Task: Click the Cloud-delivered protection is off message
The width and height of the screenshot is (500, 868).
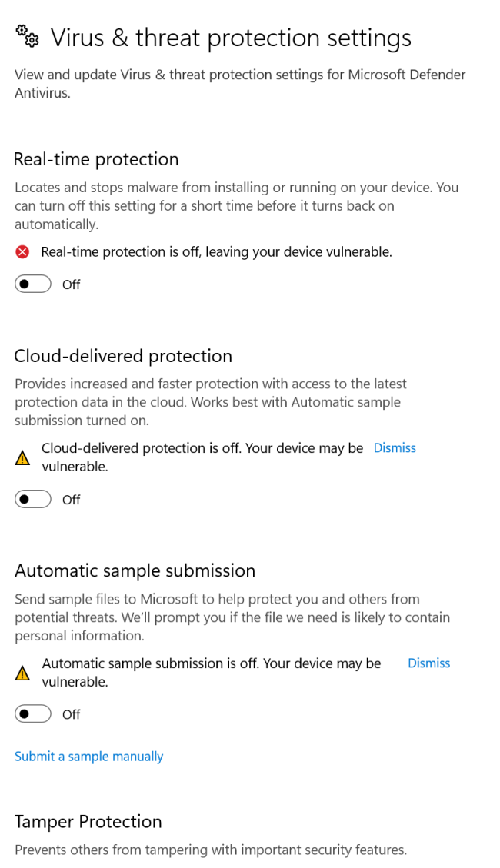Action: click(202, 457)
